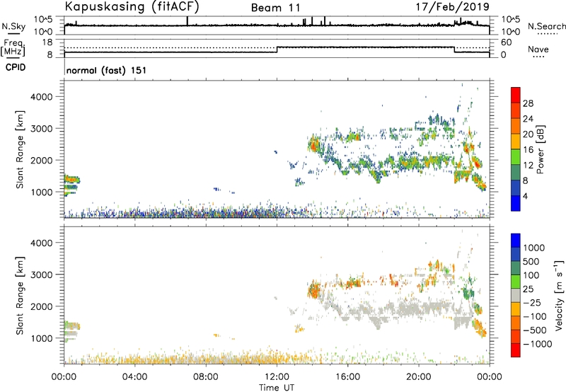Click the "Freq. [MHz]" axis label
The height and width of the screenshot is (392, 566).
pos(13,47)
